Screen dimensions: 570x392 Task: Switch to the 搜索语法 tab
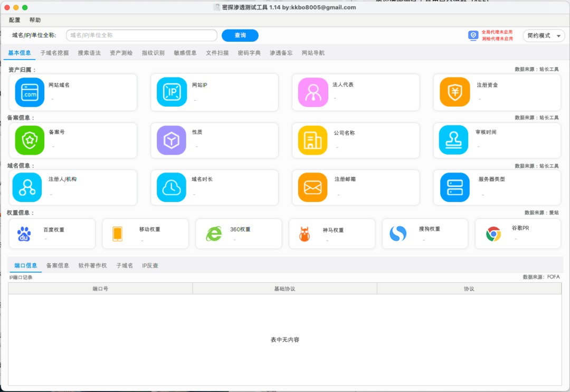point(89,53)
